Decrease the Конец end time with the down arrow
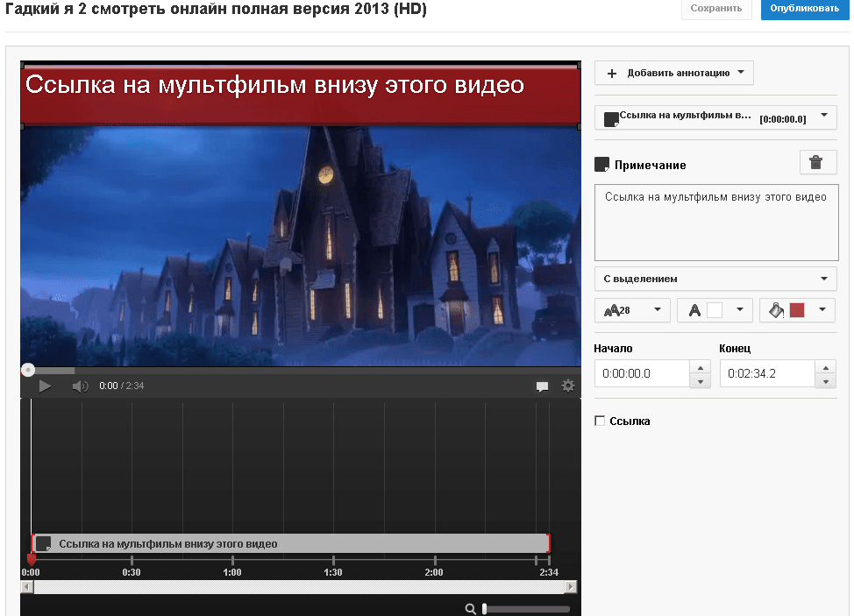 click(826, 381)
